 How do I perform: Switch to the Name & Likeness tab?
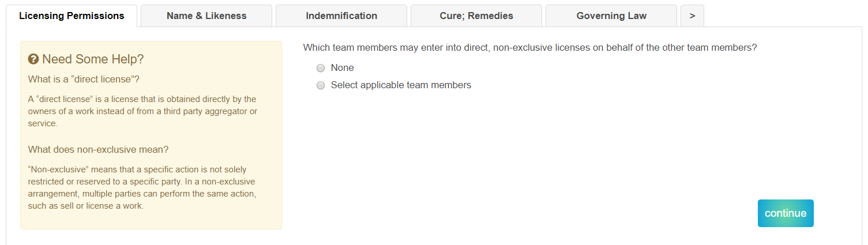click(x=206, y=16)
